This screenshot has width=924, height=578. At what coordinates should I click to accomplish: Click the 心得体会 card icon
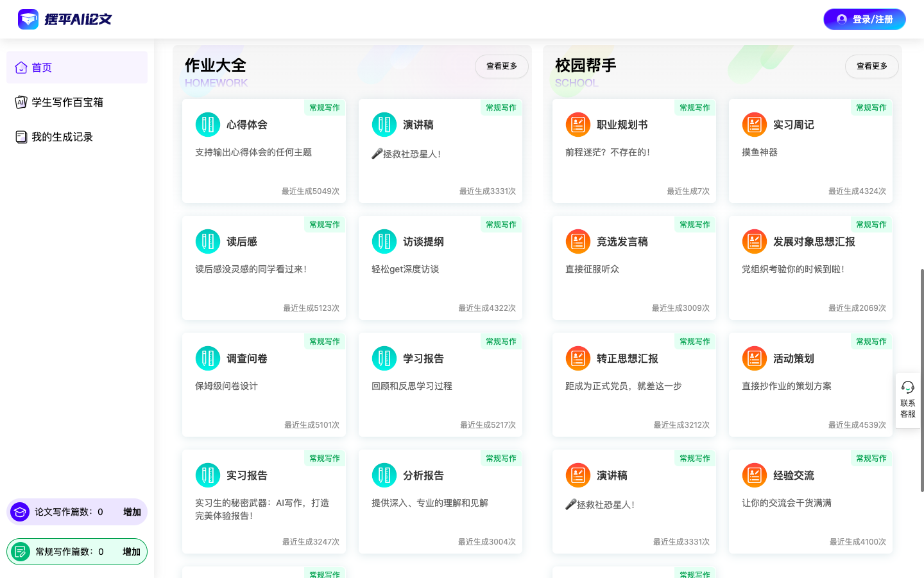208,125
